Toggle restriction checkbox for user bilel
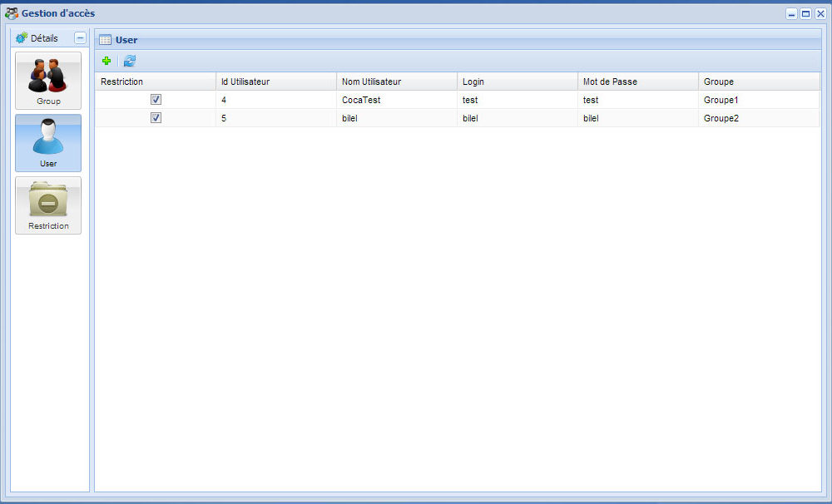Viewport: 832px width, 504px height. click(x=156, y=118)
